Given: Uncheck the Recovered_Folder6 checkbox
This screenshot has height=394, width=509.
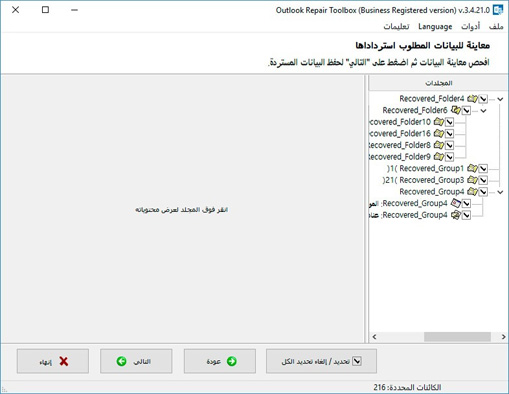Looking at the screenshot, I should 466,111.
